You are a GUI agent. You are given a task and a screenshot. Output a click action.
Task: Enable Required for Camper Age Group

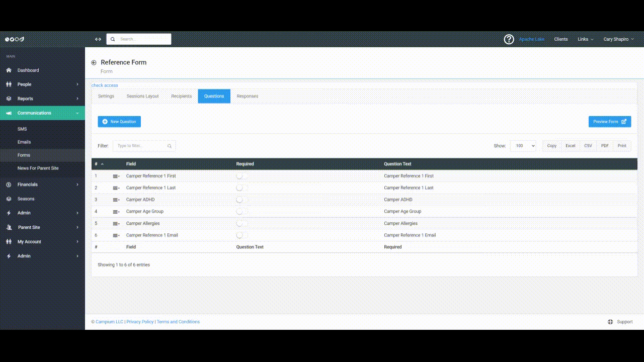point(241,212)
